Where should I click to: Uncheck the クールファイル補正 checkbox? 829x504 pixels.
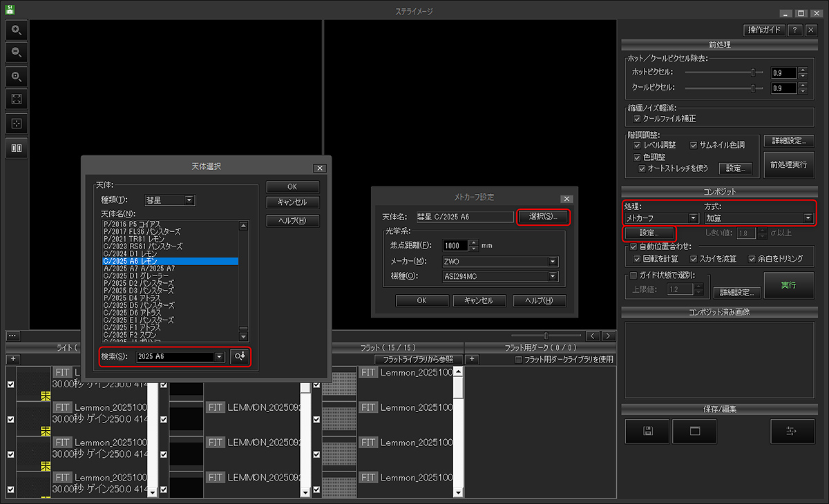click(x=638, y=119)
